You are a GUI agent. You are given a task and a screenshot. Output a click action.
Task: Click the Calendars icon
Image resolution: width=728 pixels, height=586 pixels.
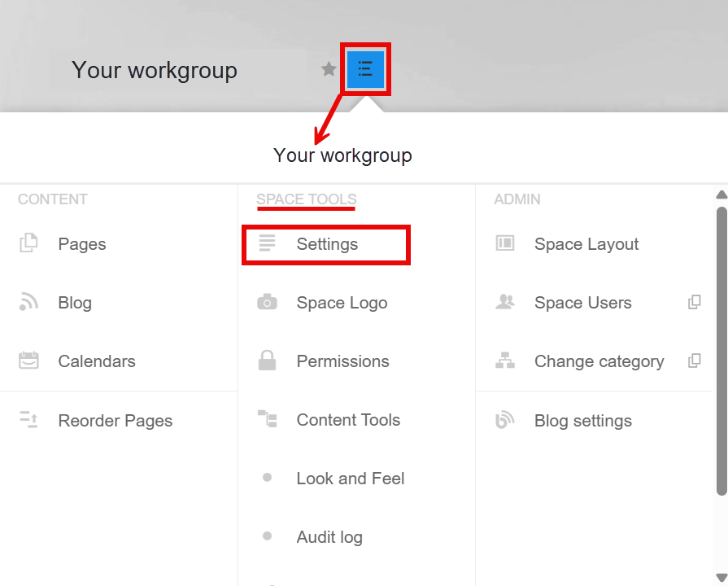[28, 361]
